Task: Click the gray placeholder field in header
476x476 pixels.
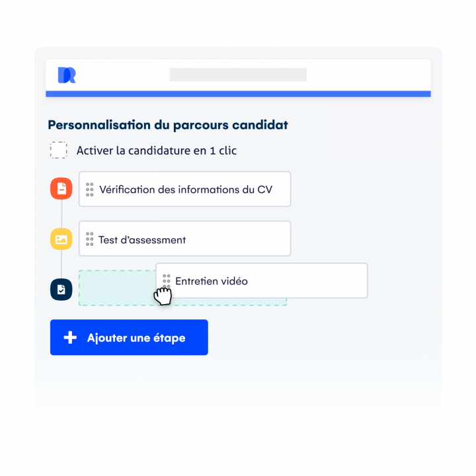Action: pyautogui.click(x=238, y=75)
